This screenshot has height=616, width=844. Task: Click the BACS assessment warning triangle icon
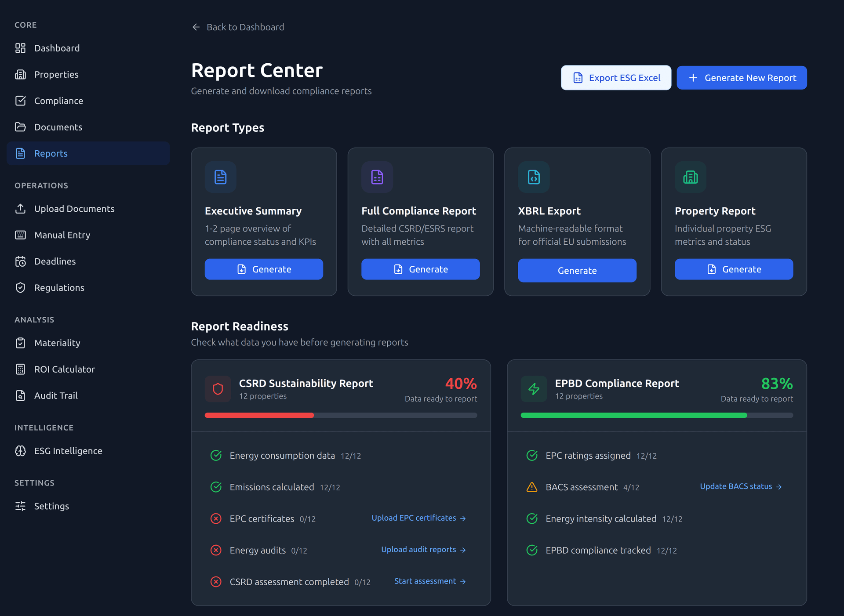pyautogui.click(x=532, y=487)
